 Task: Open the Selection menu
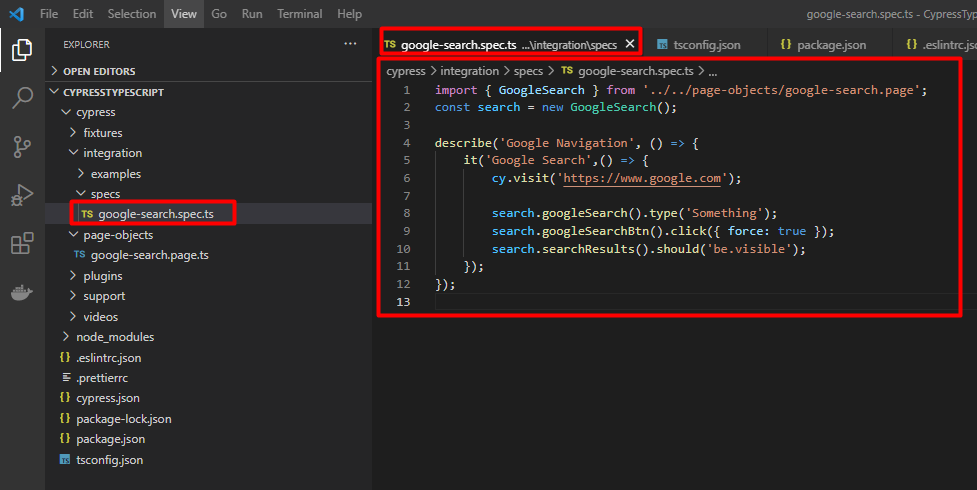tap(132, 14)
